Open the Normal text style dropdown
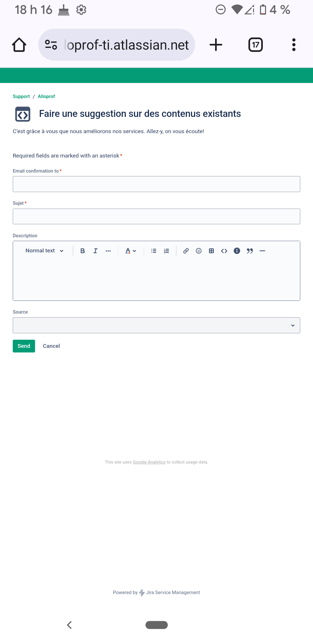 coord(45,251)
